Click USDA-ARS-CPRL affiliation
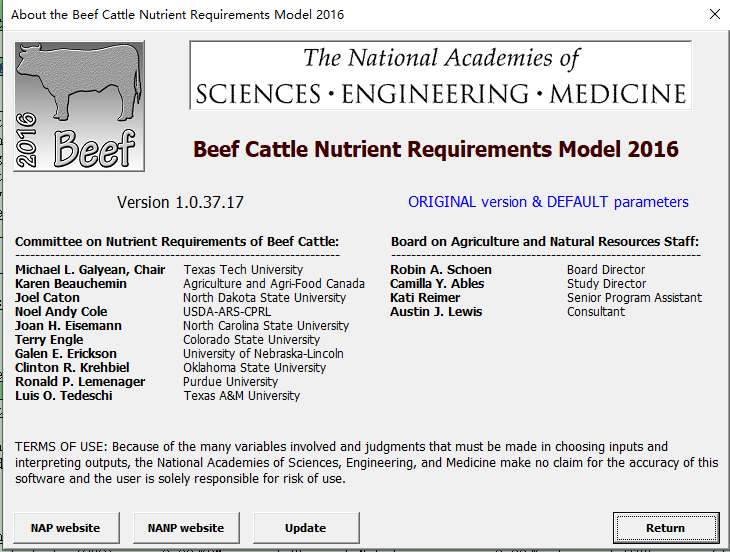 (227, 312)
